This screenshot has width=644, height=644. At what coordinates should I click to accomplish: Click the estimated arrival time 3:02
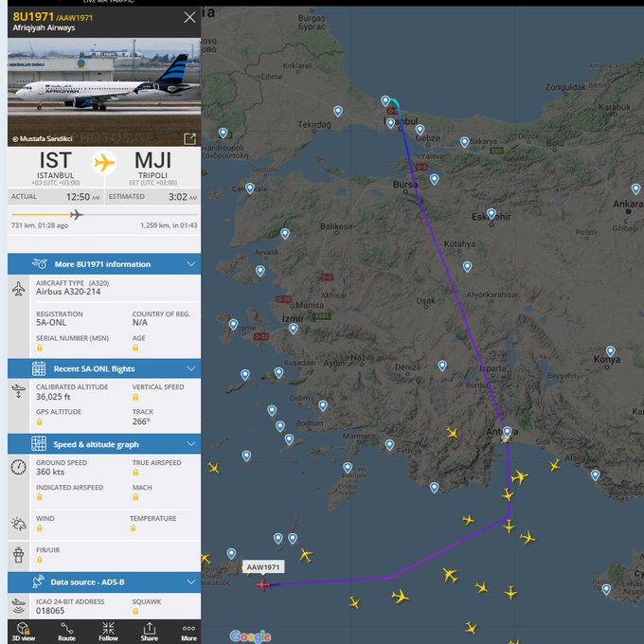tap(177, 197)
